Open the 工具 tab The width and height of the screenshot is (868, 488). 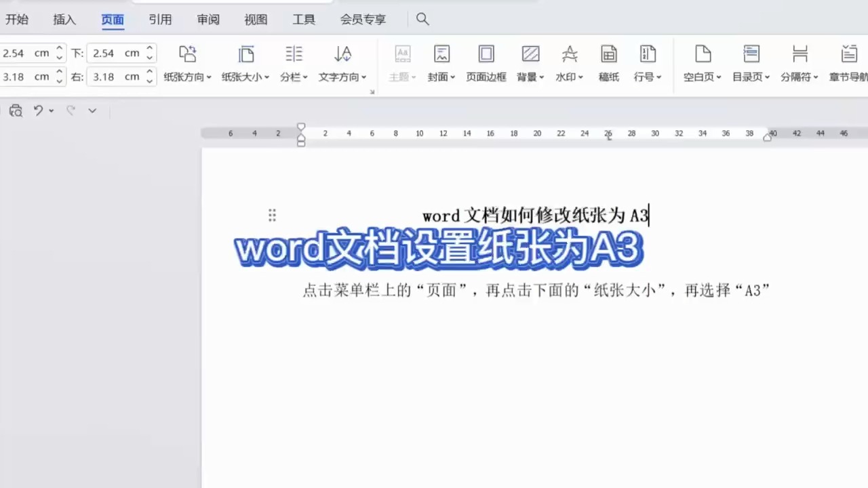pos(304,20)
